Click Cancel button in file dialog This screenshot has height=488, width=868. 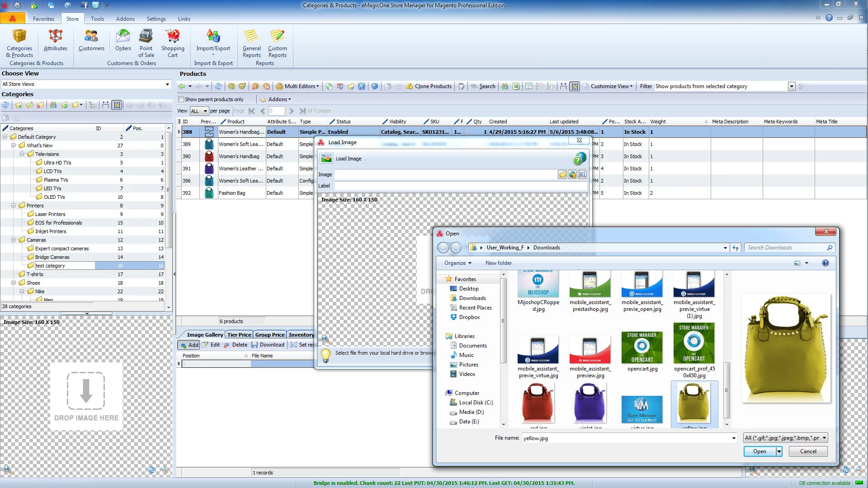pyautogui.click(x=808, y=451)
